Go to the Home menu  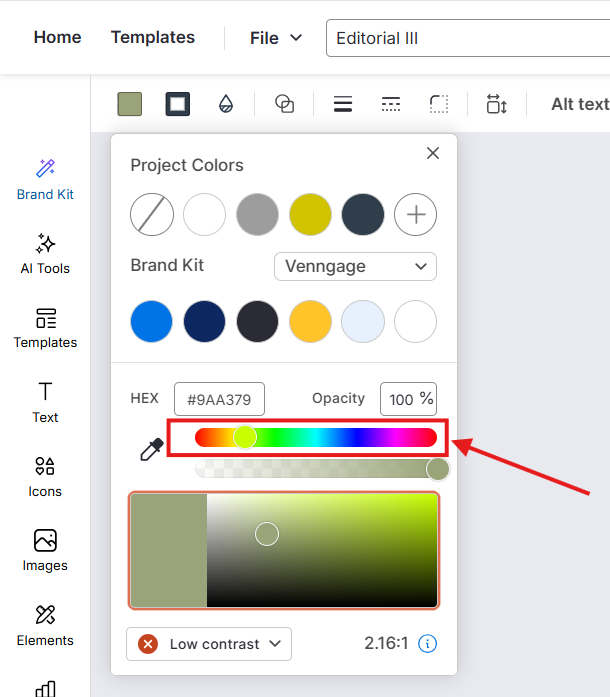57,38
